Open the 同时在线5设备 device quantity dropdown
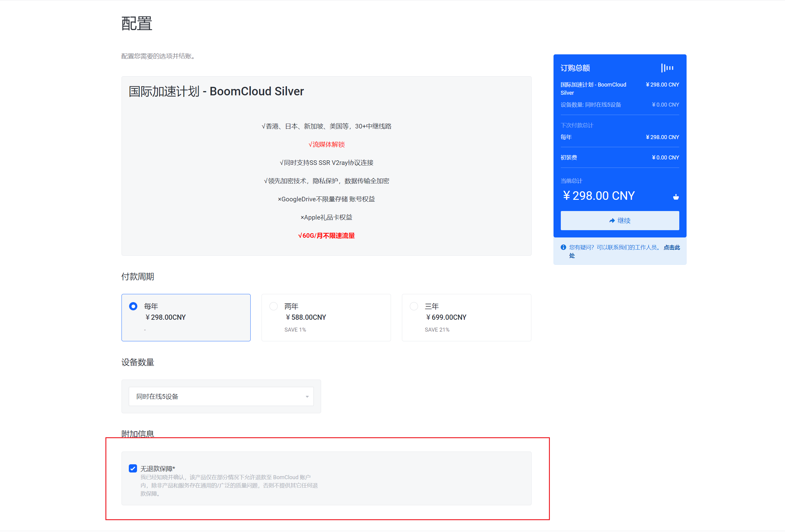This screenshot has width=785, height=532. [221, 396]
